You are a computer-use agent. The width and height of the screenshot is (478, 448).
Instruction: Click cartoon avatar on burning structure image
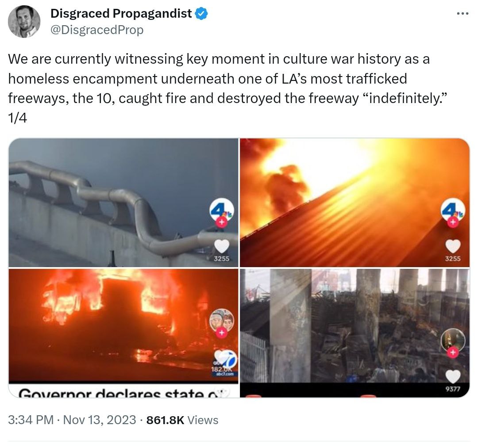(222, 321)
